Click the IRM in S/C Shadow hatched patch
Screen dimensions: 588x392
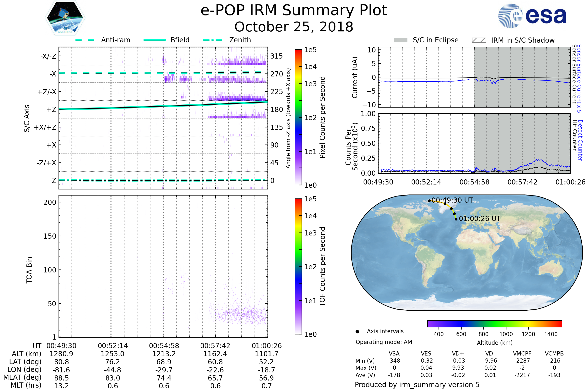479,40
